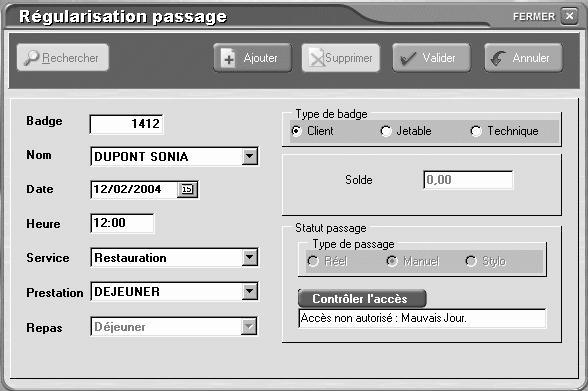The width and height of the screenshot is (588, 391).
Task: Open the Repas Déjeuner dropdown arrow
Action: pyautogui.click(x=249, y=327)
